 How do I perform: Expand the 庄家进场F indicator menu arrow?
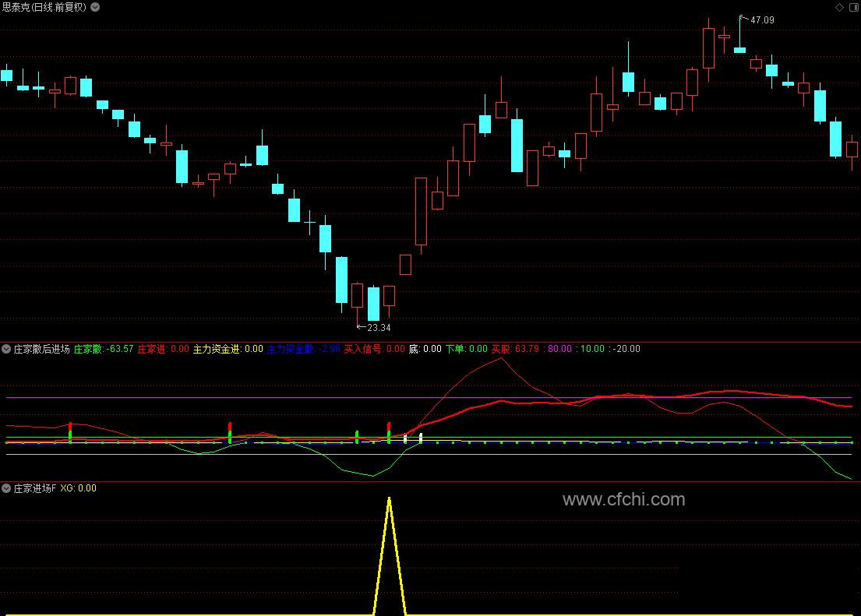coord(6,488)
